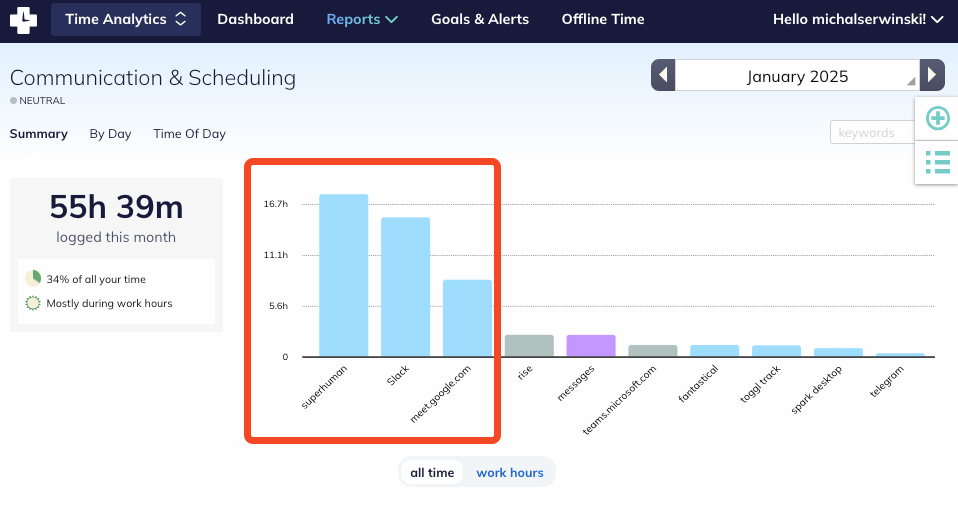Open Offline Time page
The height and width of the screenshot is (507, 958).
(603, 19)
